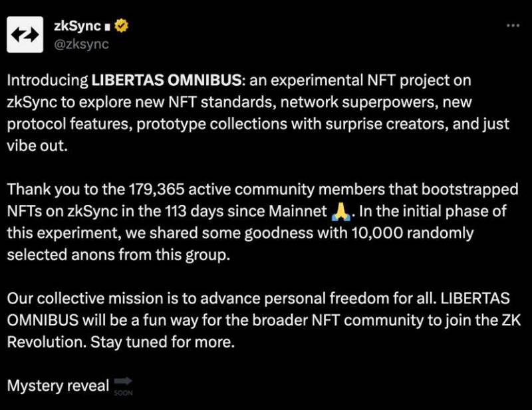This screenshot has height=410, width=532.
Task: Click the zkSync display name
Action: click(77, 26)
